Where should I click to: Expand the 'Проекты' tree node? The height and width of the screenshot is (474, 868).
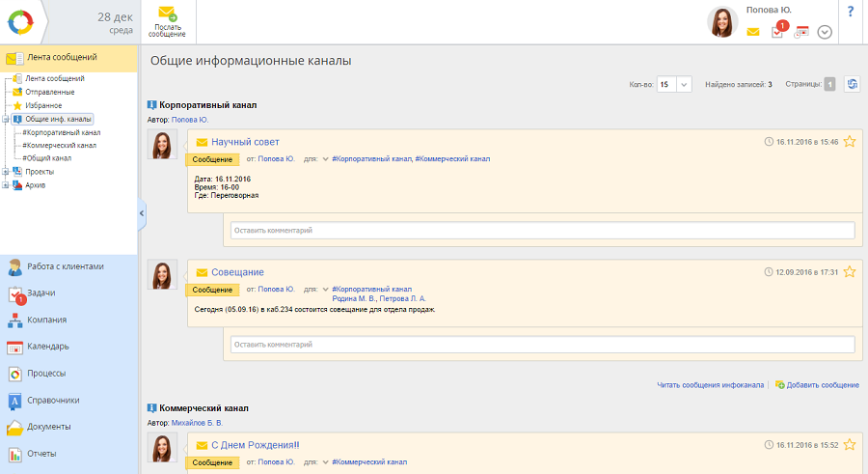6,172
